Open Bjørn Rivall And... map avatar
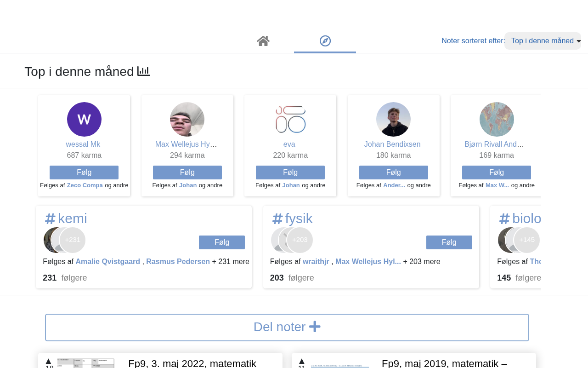 tap(497, 119)
